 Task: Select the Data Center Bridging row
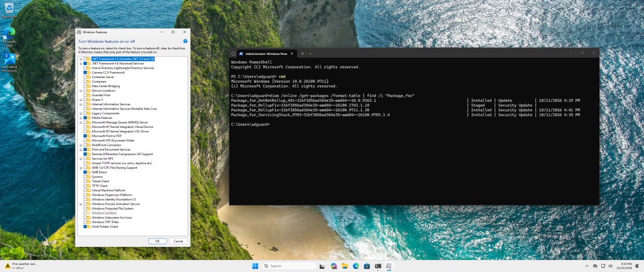coord(106,86)
